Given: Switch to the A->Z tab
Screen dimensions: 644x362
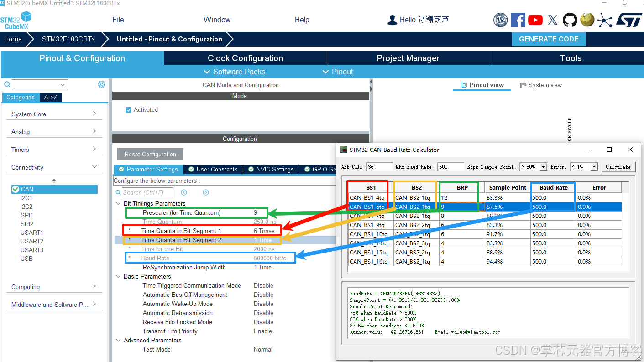Looking at the screenshot, I should tap(50, 97).
